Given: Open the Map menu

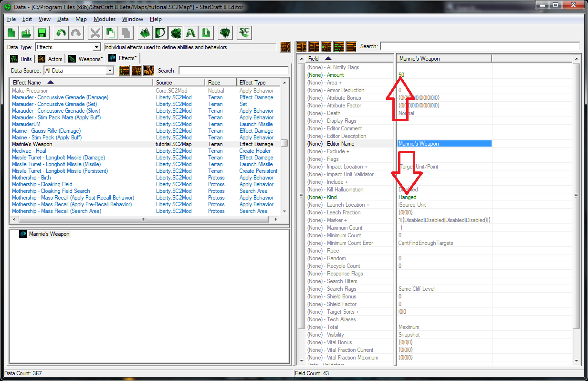Looking at the screenshot, I should [81, 19].
